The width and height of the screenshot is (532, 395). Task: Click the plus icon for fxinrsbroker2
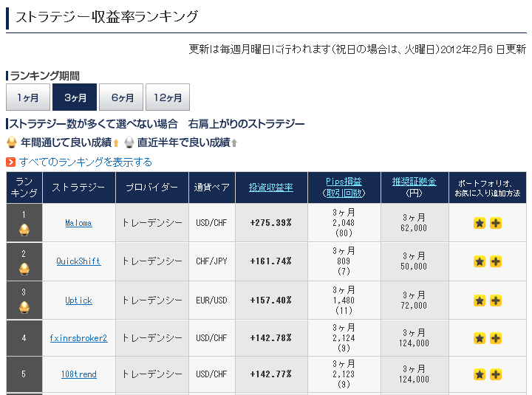tap(496, 338)
